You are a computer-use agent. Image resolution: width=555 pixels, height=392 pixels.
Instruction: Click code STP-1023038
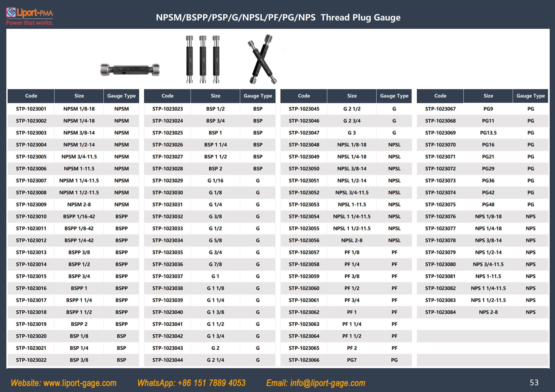coord(168,288)
